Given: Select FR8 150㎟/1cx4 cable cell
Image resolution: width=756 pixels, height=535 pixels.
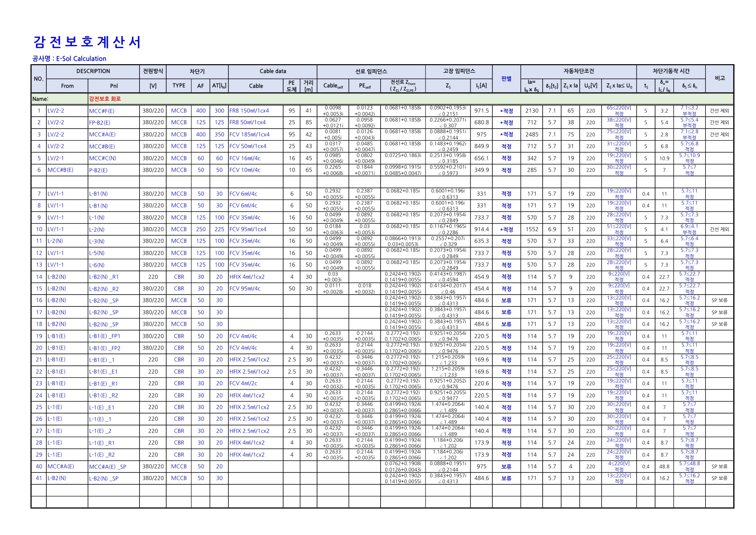Looking at the screenshot, I should 255,111.
